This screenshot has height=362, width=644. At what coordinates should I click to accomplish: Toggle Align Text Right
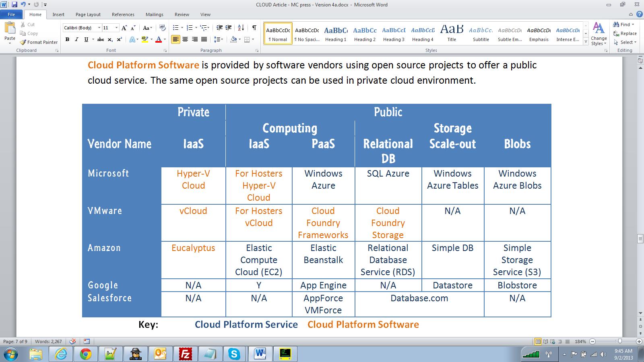[x=195, y=39]
